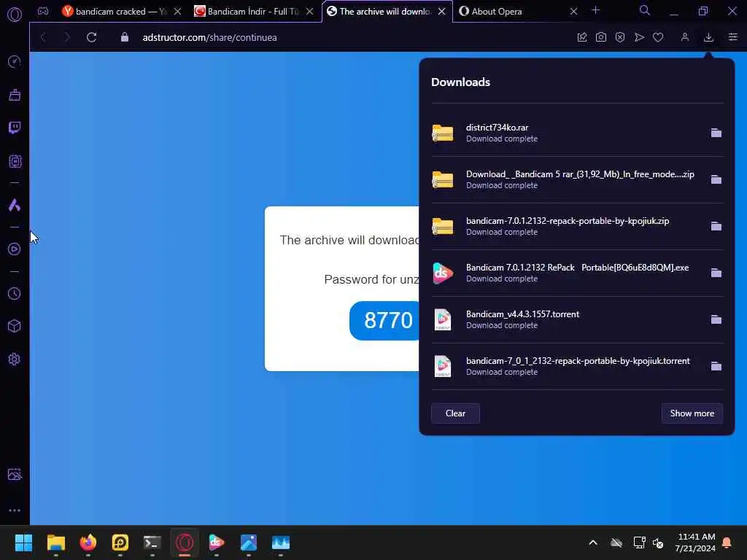Viewport: 747px width, 560px height.
Task: Show Bandicam_v4.4.3.1557.torrent in folder
Action: [x=716, y=319]
